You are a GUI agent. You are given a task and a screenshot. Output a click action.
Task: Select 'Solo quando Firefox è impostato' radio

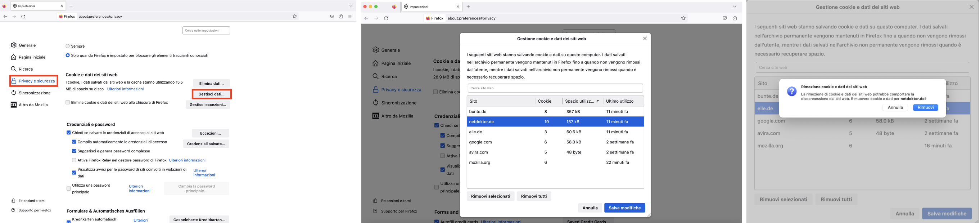click(68, 55)
